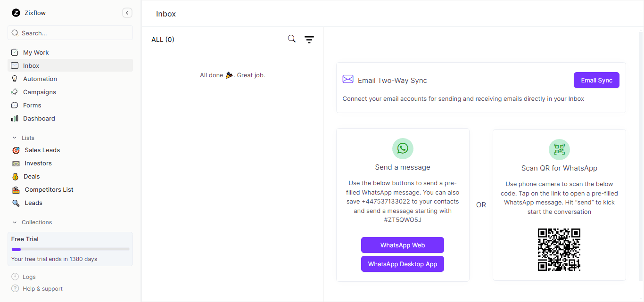
Task: Click the Free Trial progress bar
Action: (70, 249)
